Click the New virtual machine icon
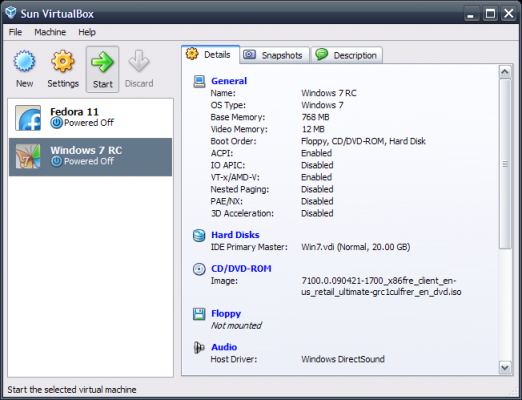This screenshot has height=400, width=522. pyautogui.click(x=24, y=61)
